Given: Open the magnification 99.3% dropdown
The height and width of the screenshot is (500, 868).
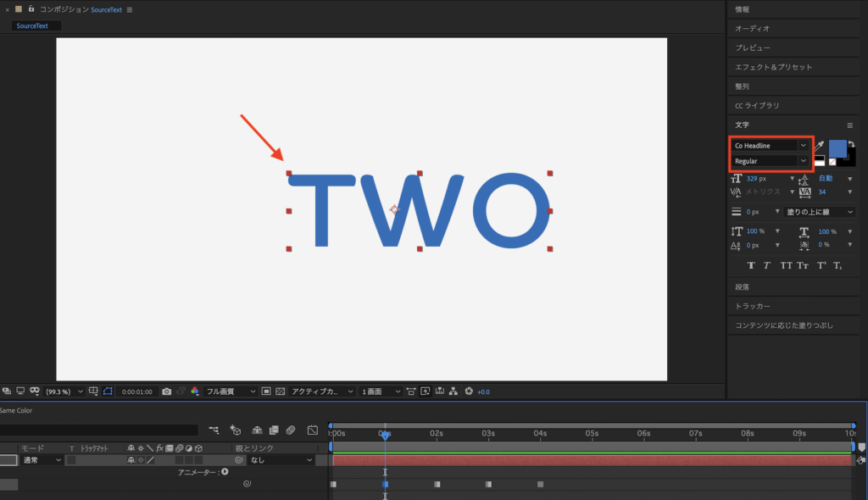Looking at the screenshot, I should coord(64,392).
